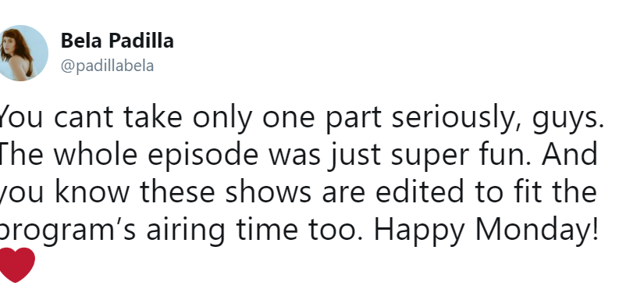Click the first line of tweet text

(301, 118)
